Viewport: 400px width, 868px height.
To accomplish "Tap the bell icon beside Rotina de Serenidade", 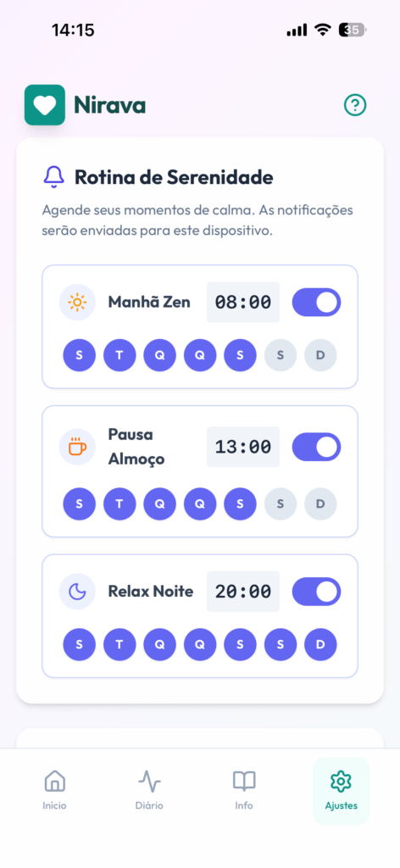I will (x=53, y=178).
